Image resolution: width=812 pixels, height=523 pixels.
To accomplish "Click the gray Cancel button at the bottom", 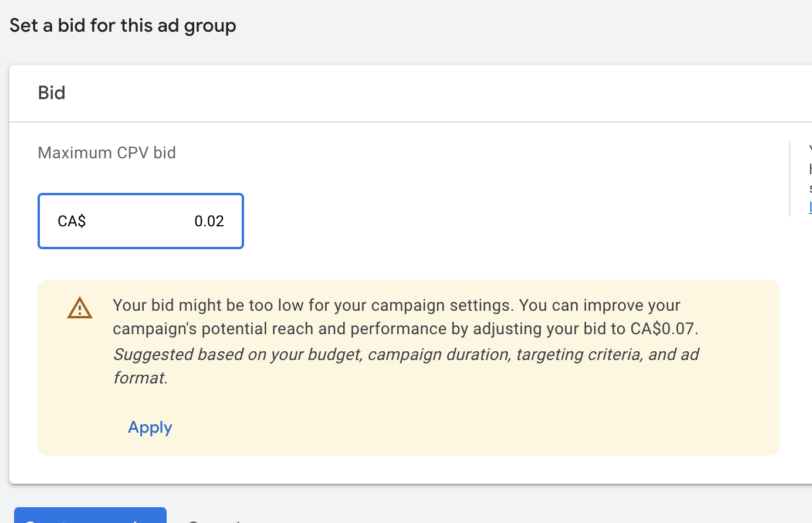I will click(214, 518).
